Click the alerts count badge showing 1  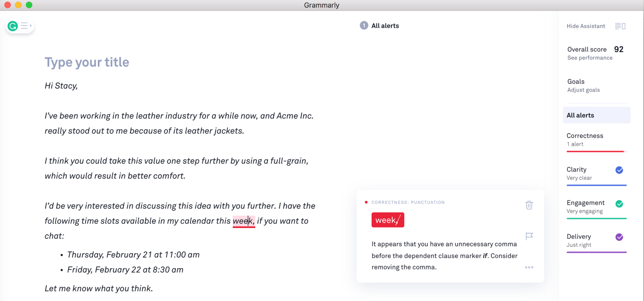[x=363, y=26]
